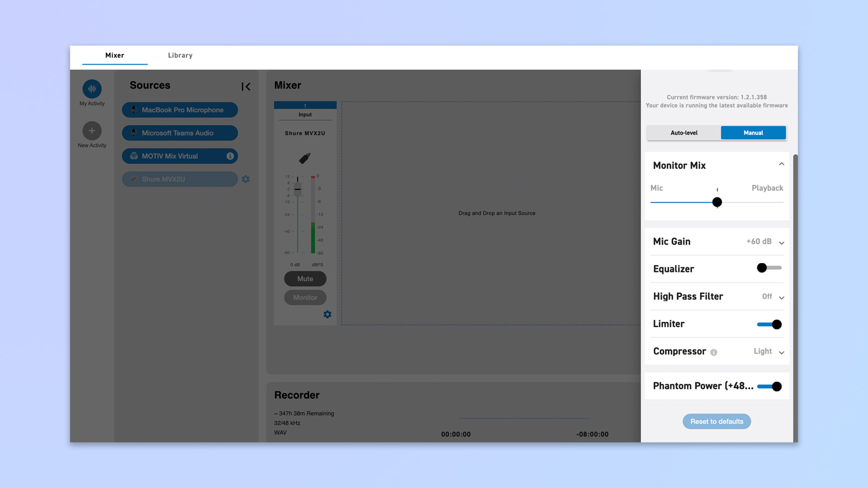The image size is (868, 488).
Task: Turn off Phantom Power switch
Action: (x=769, y=387)
